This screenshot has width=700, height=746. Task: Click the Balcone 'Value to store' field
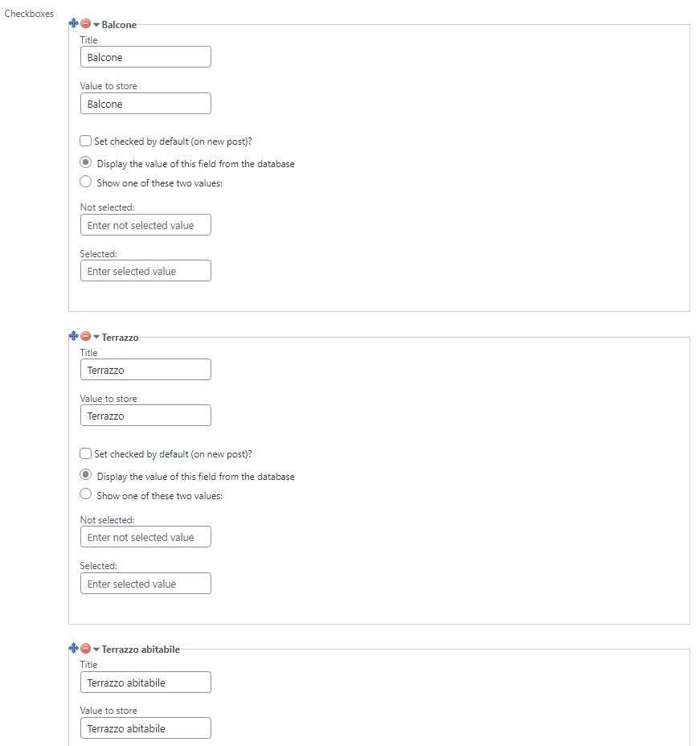(145, 104)
